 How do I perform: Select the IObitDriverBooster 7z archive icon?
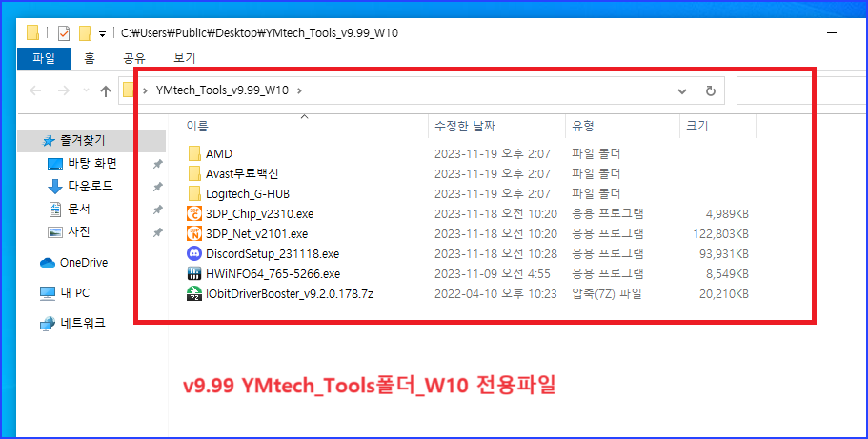194,293
